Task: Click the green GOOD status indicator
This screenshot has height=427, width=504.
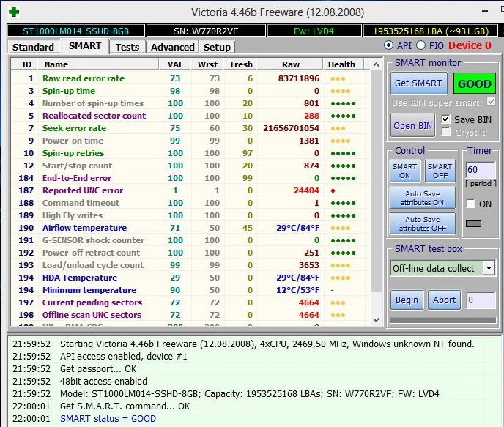Action: point(474,83)
